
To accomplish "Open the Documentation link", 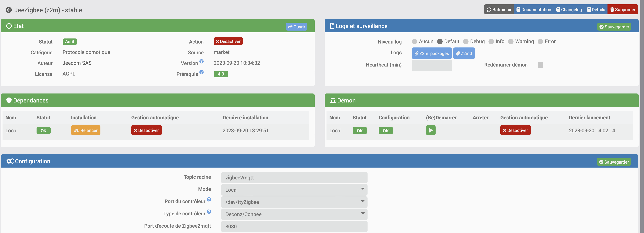I will tap(534, 10).
